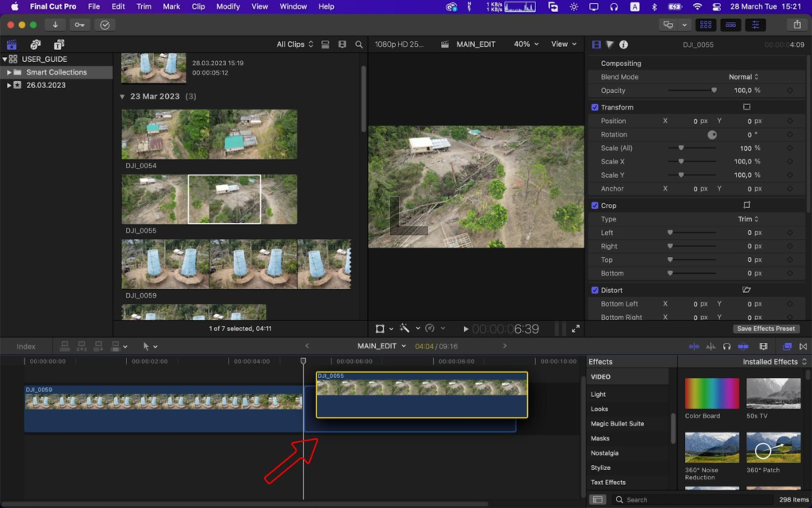Open the Titles and Generators sidebar
Viewport: 812px width, 508px height.
click(x=59, y=44)
